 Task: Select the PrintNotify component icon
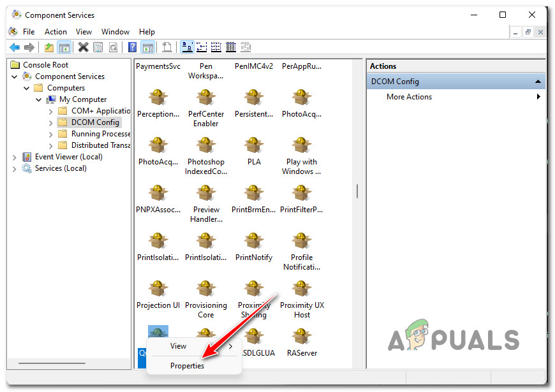coord(253,247)
